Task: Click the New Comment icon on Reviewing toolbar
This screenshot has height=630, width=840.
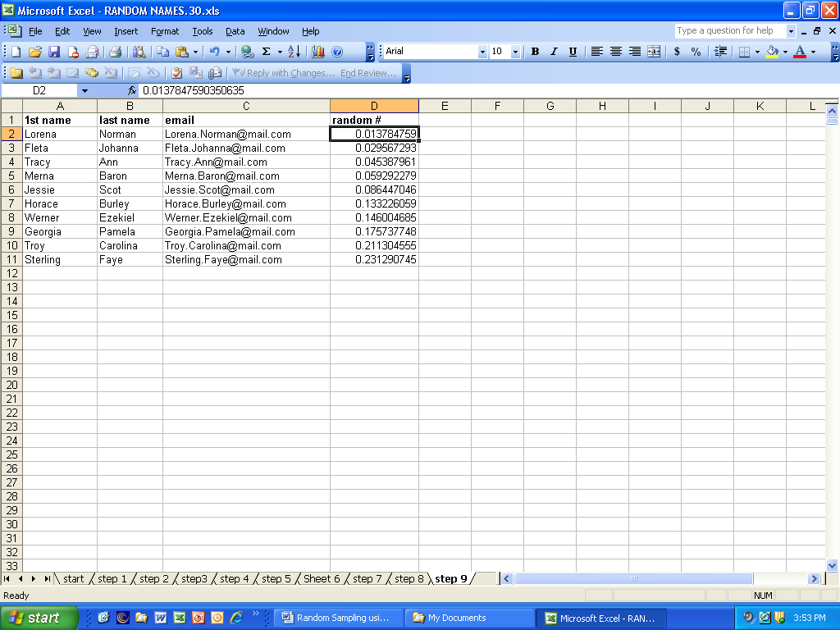Action: pyautogui.click(x=16, y=73)
